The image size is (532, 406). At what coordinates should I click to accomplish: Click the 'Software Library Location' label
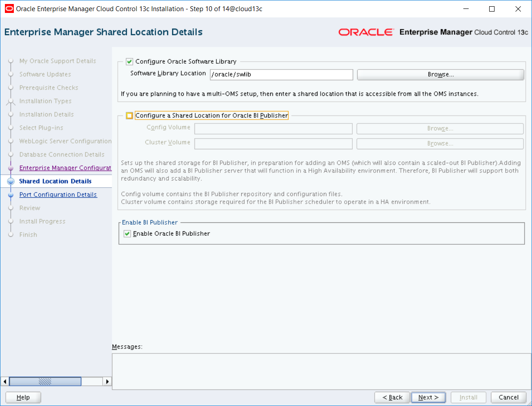[168, 73]
